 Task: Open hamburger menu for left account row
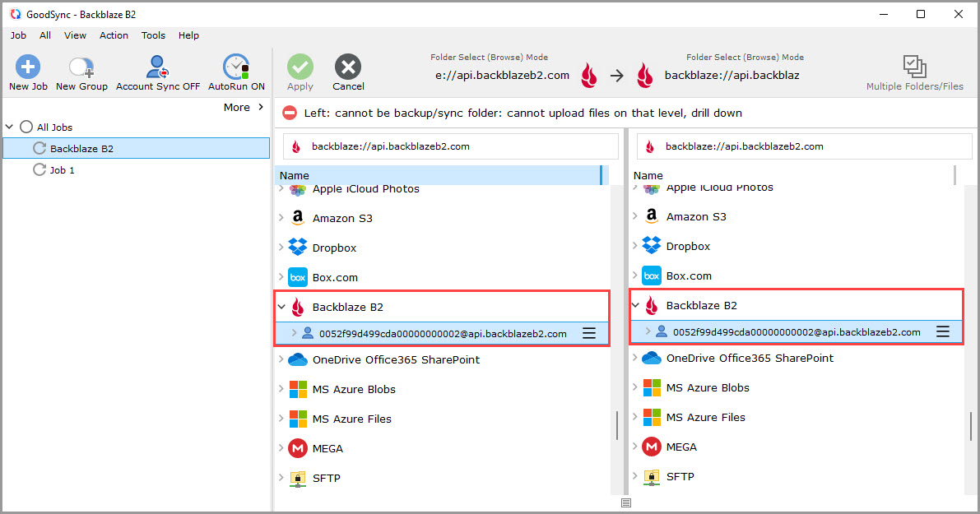point(589,333)
